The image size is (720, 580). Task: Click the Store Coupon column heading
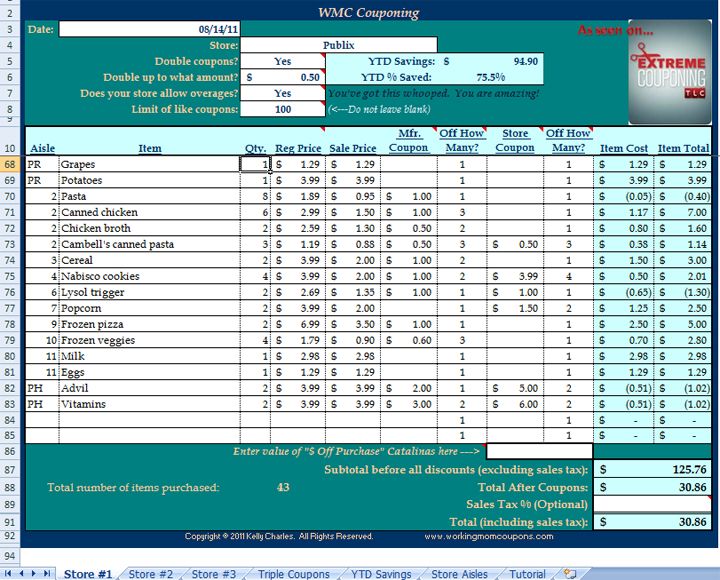coord(515,141)
